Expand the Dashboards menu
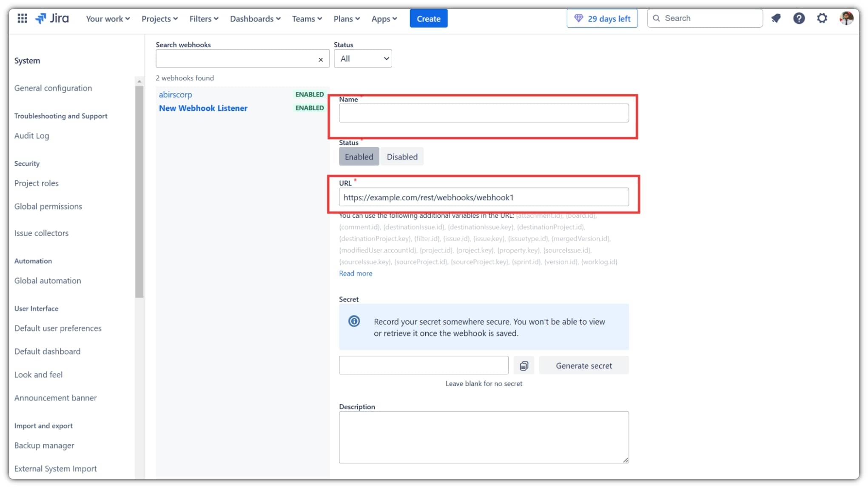Image resolution: width=868 pixels, height=488 pixels. (255, 19)
